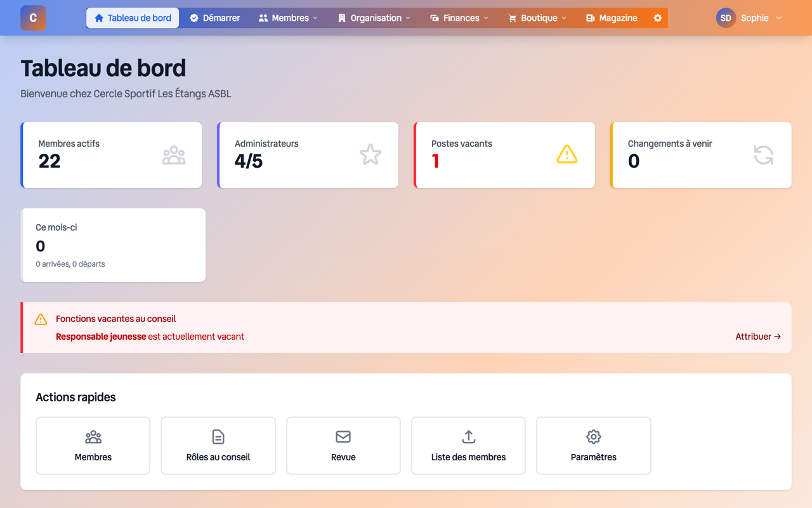Expand the Boutique menu chevron
The image size is (812, 508).
564,18
